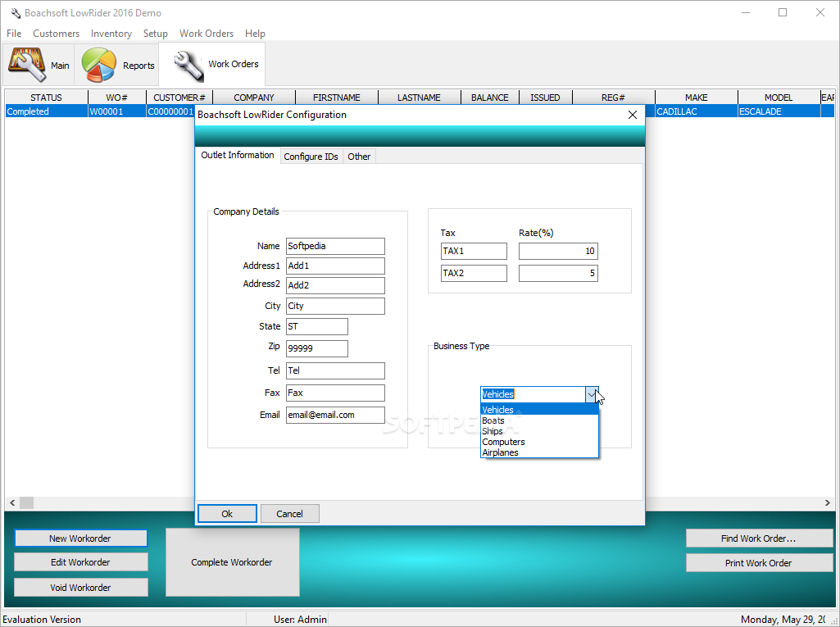Open the Inventory menu

coord(111,34)
